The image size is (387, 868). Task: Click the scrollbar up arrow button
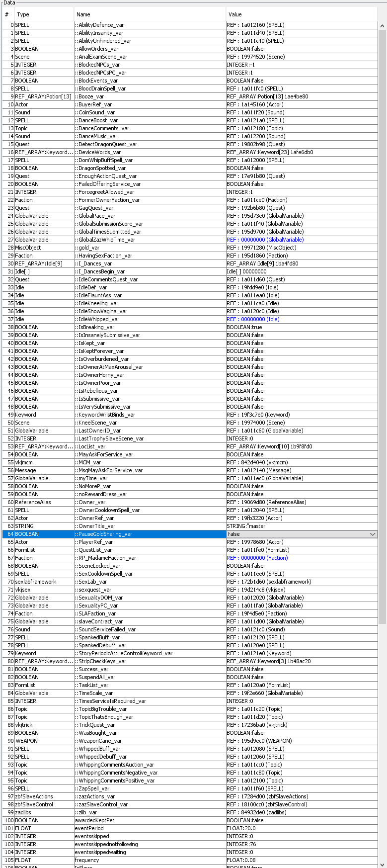pos(382,25)
